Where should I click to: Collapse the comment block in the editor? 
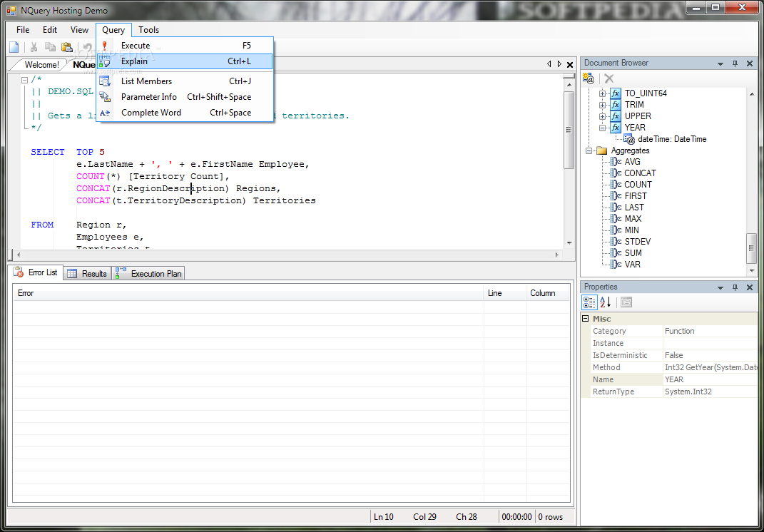25,80
